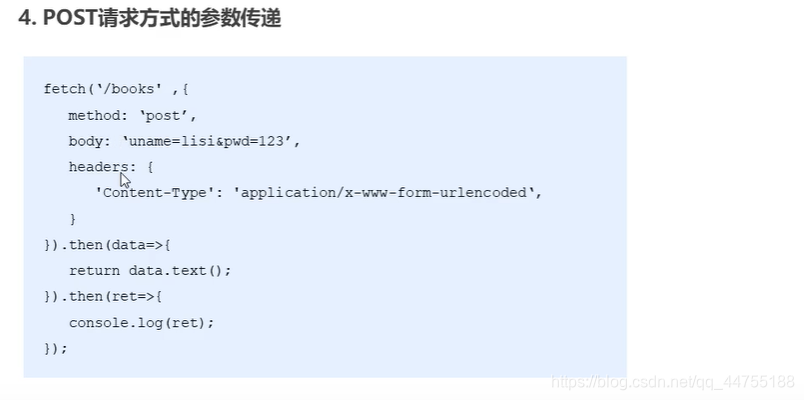Viewport: 804px width, 400px height.
Task: Click the word 'POST' in heading
Action: coord(66,18)
